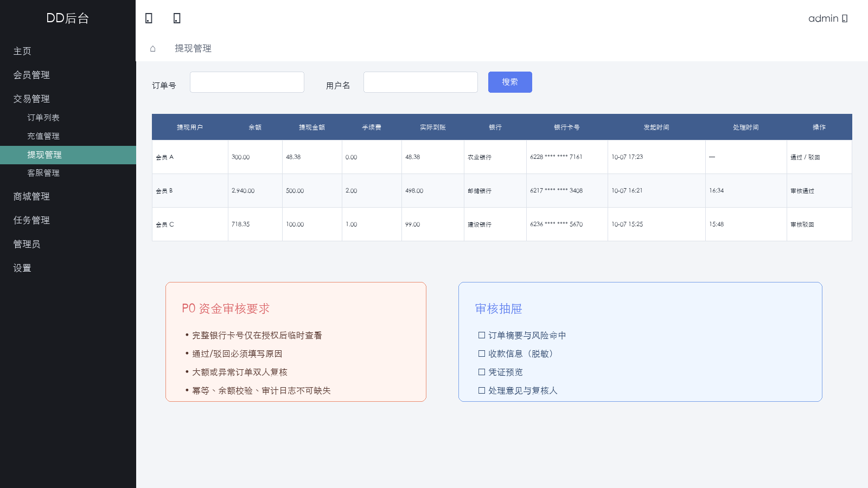The image size is (868, 488).
Task: Click card number ending 7161
Action: (x=556, y=157)
